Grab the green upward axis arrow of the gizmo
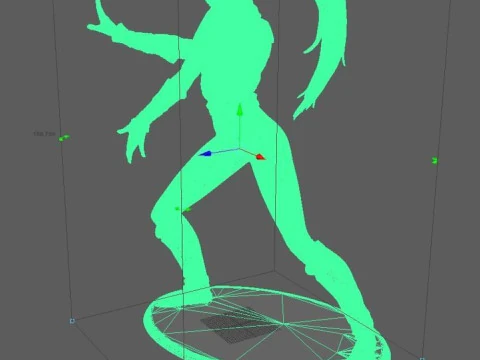The image size is (480, 360). coord(239,110)
